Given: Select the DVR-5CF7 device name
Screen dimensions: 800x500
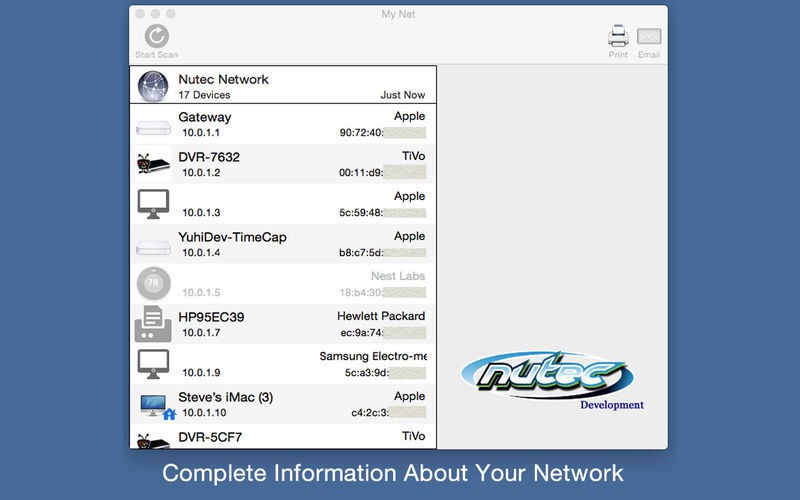Looking at the screenshot, I should (x=210, y=437).
